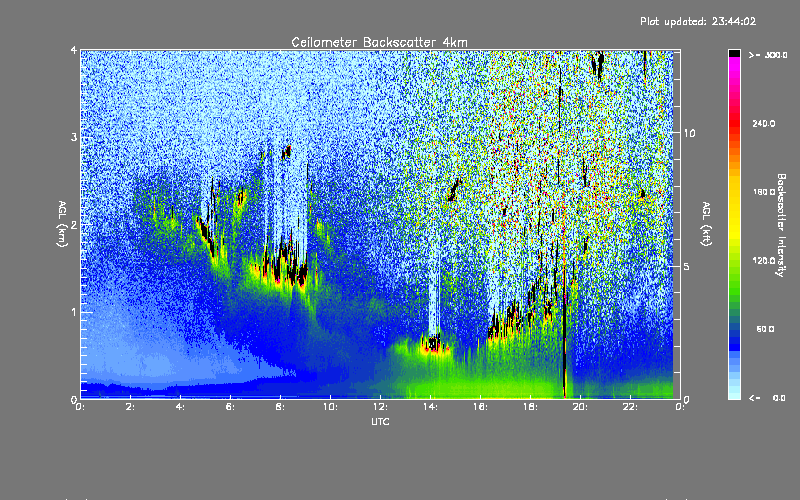
Task: Click the right 'AGL (kft)' axis label
Action: pyautogui.click(x=706, y=224)
